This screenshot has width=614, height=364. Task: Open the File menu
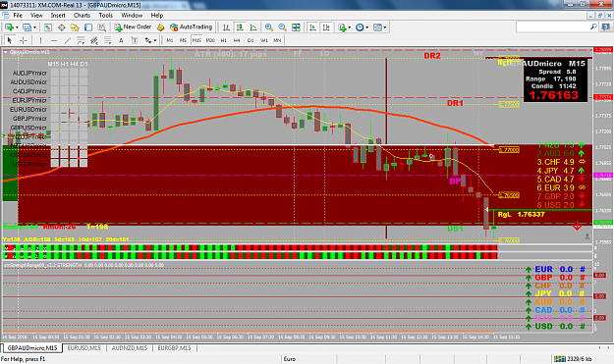point(18,16)
